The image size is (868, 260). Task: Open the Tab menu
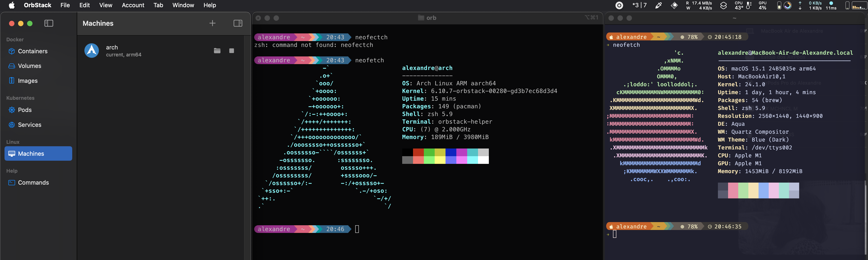pos(158,5)
